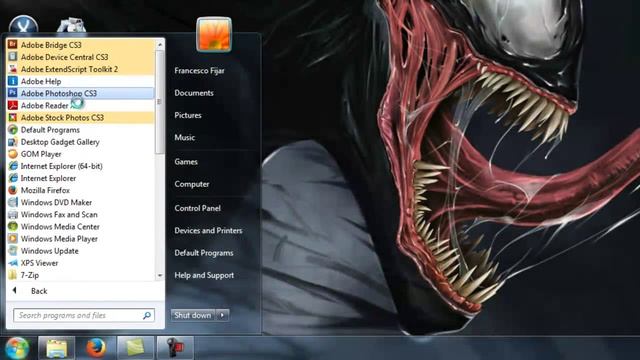
Task: Launch Adobe Device Central CS3 icon
Action: (13, 57)
